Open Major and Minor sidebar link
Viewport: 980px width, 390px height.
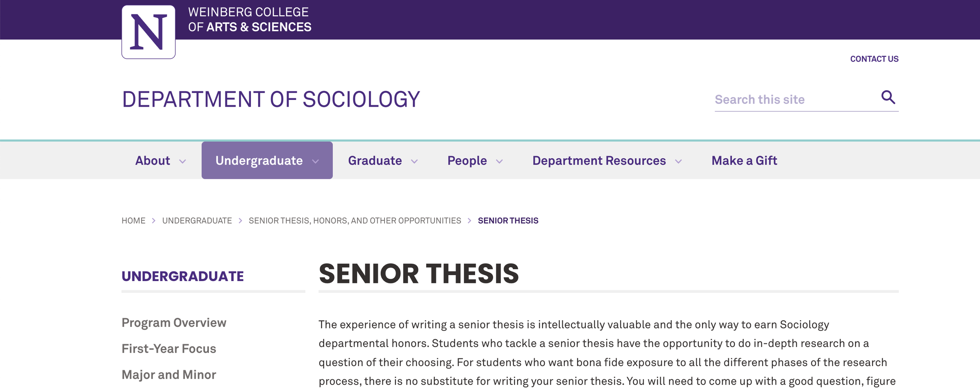(169, 375)
